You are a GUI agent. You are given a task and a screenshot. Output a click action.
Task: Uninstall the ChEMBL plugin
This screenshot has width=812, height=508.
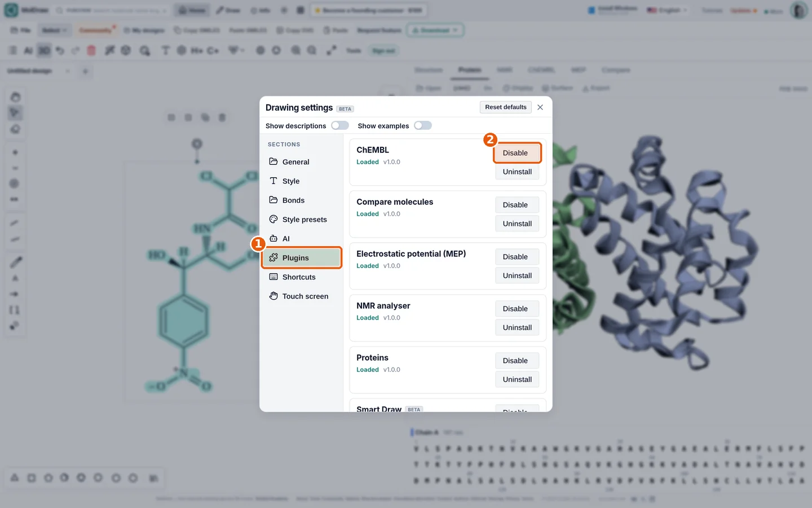pyautogui.click(x=517, y=172)
